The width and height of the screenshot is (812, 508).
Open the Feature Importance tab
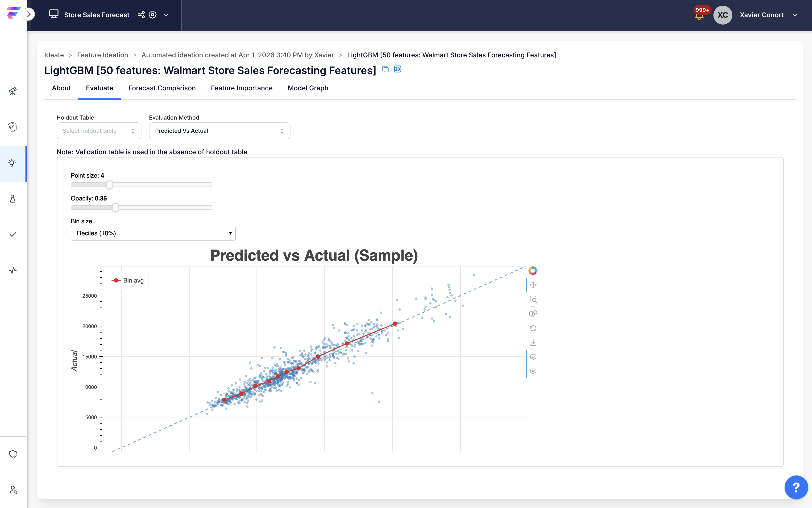(241, 88)
